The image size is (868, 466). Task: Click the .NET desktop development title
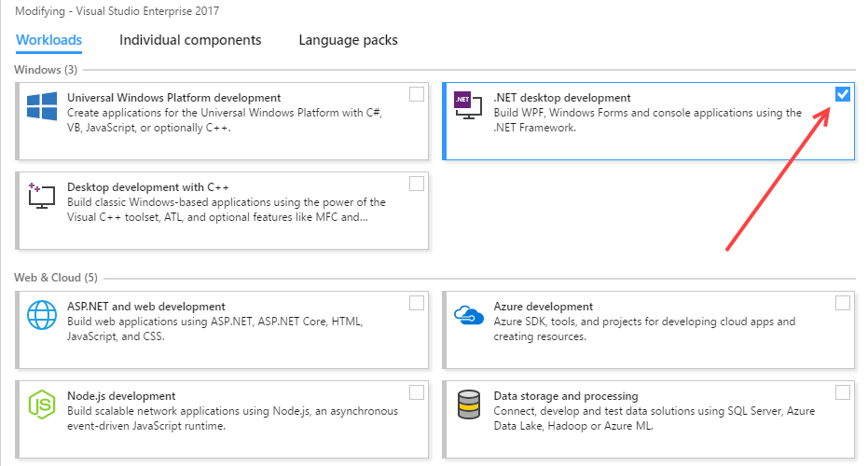coord(562,98)
